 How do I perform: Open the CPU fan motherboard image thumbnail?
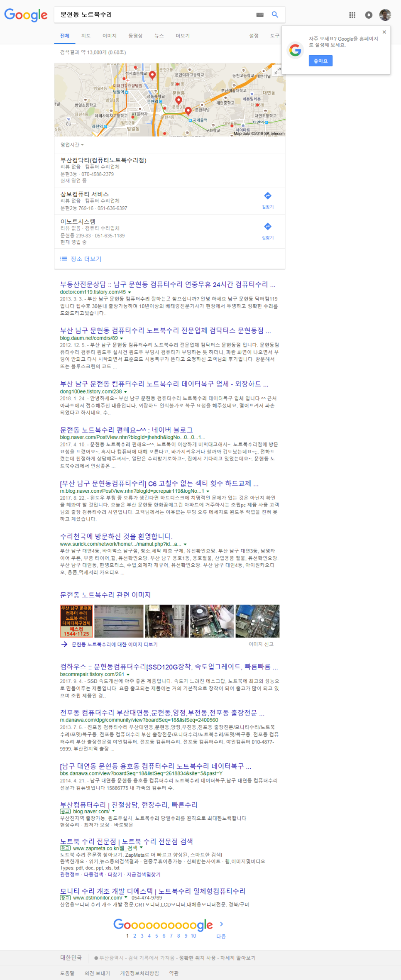pyautogui.click(x=212, y=621)
